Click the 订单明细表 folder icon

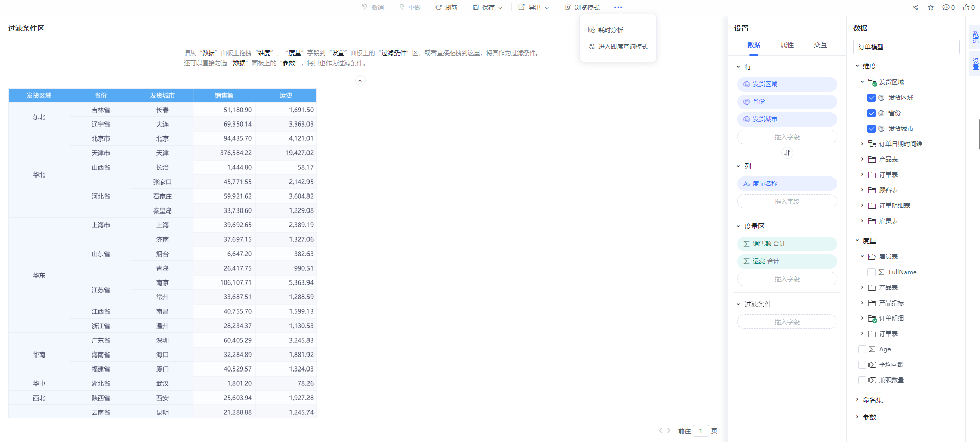click(872, 206)
